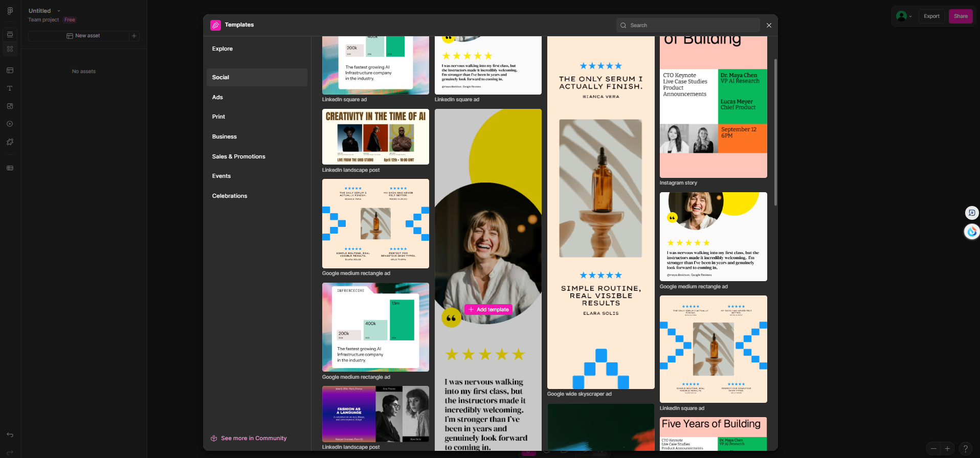Click the Templates dialog title text
The width and height of the screenshot is (980, 458).
[239, 25]
